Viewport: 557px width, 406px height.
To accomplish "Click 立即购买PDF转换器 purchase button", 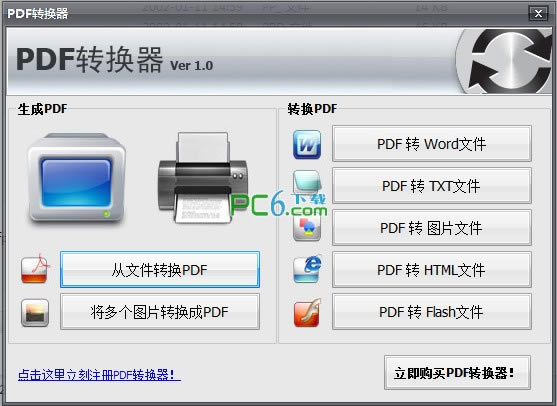I will pyautogui.click(x=457, y=373).
